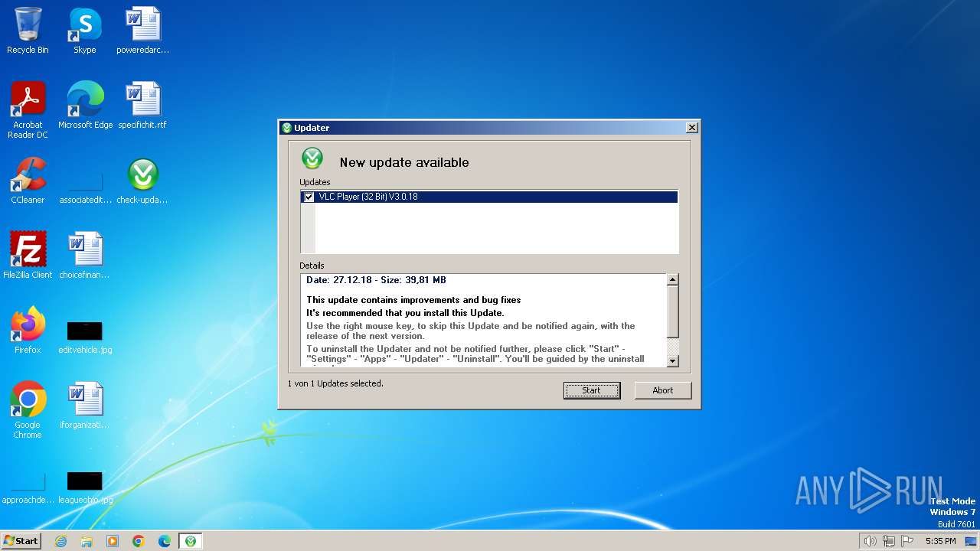Switch to Updater taskbar button
Screen dimensions: 980x551
(191, 541)
